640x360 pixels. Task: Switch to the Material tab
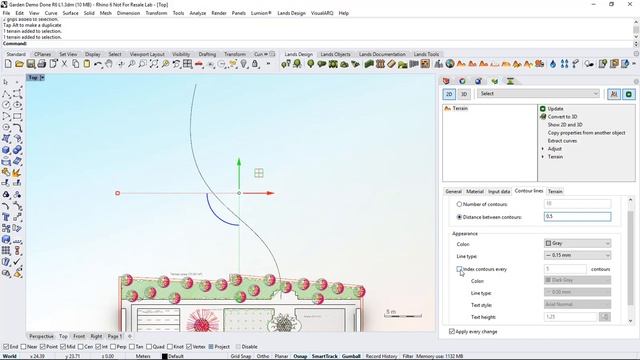(475, 191)
